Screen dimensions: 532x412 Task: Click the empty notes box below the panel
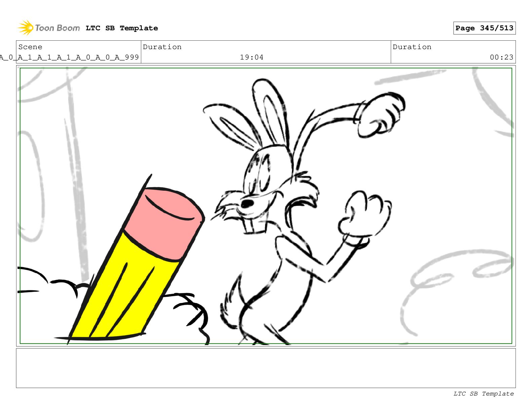click(x=266, y=368)
